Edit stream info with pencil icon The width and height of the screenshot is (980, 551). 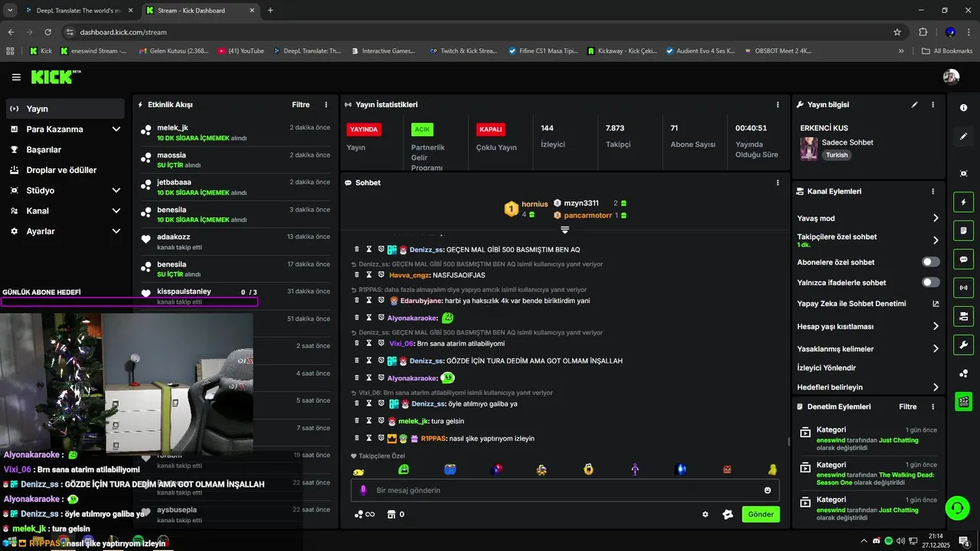(914, 104)
